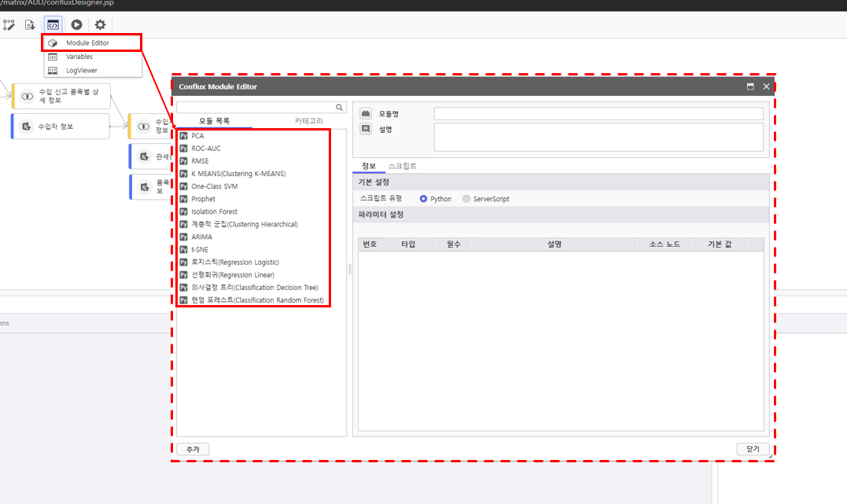Click the document download toolbar icon
847x504 pixels.
31,25
